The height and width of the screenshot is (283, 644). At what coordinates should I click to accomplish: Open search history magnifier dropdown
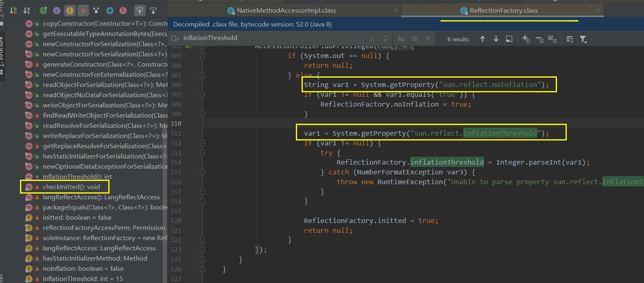pyautogui.click(x=175, y=38)
